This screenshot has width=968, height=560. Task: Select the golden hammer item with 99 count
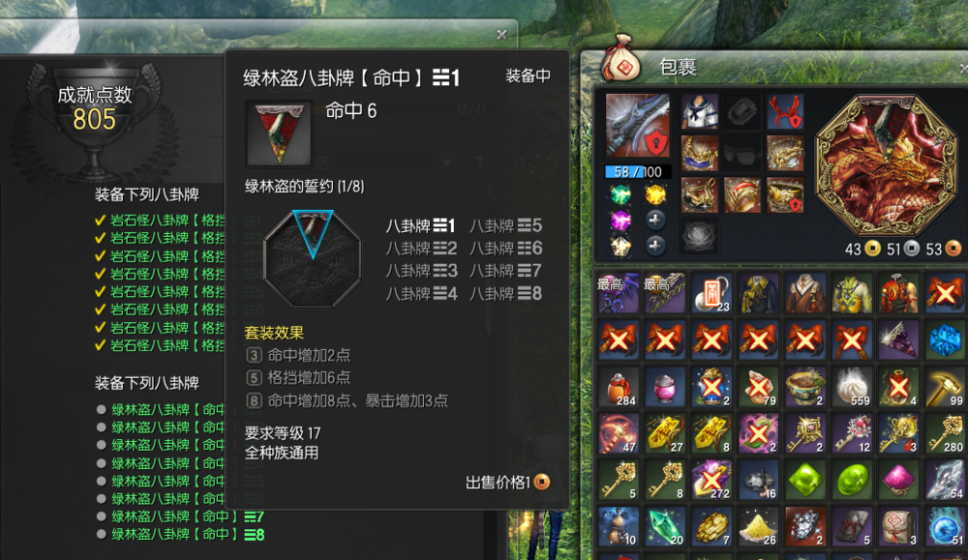point(945,386)
